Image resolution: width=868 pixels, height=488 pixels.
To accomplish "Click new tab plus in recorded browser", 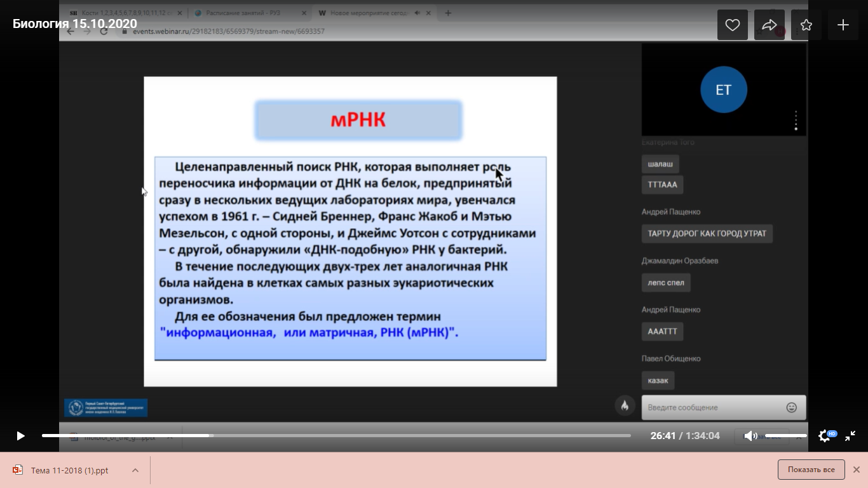I will (448, 13).
